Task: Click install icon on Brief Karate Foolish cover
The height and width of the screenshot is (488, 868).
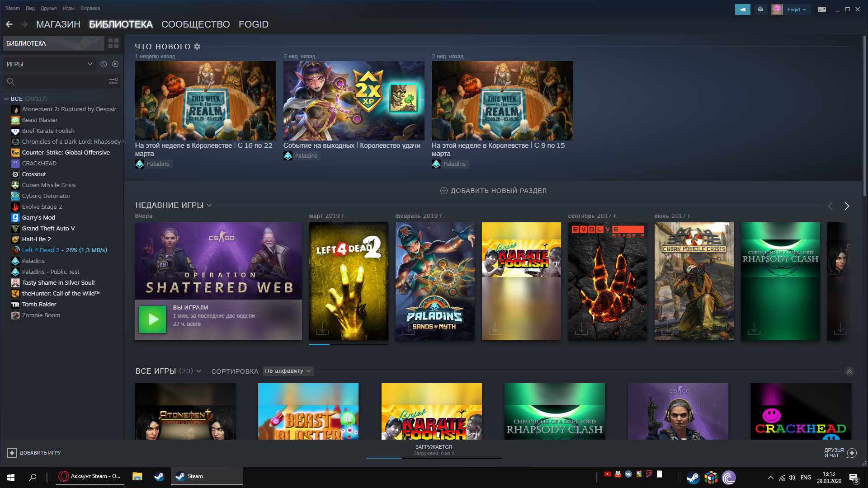Action: (x=495, y=328)
